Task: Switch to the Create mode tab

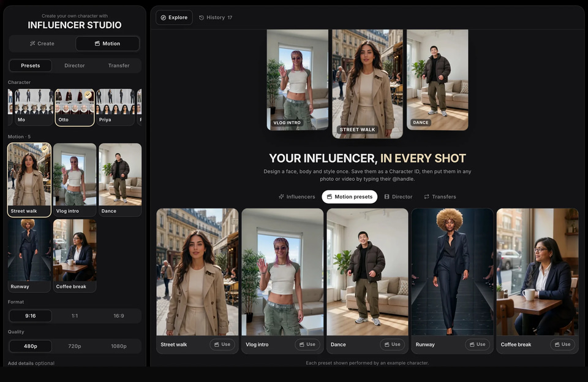Action: 42,44
